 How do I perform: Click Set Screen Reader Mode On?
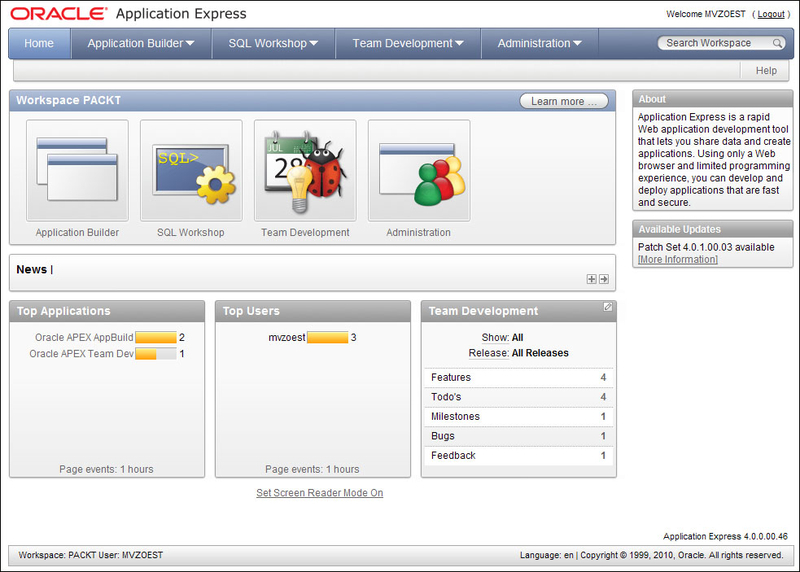click(x=320, y=493)
